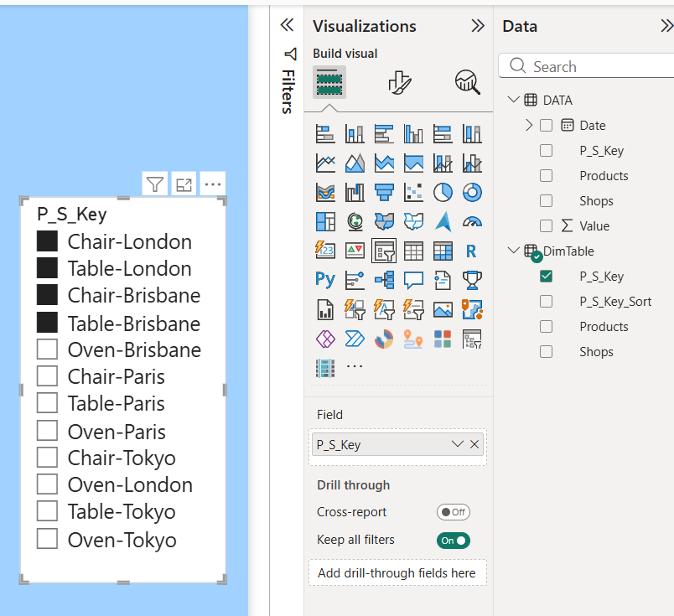Add the R script visual
The image size is (674, 616).
coord(472,251)
